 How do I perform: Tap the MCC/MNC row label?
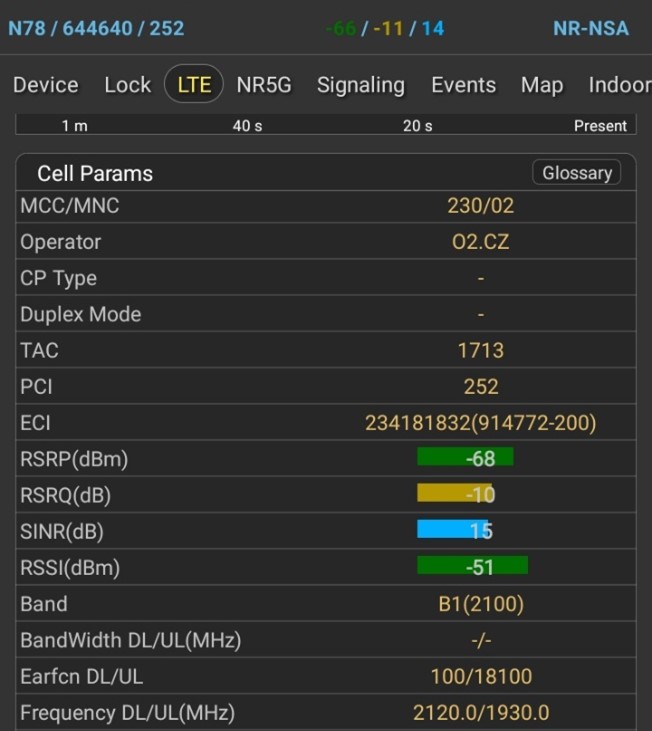(69, 206)
